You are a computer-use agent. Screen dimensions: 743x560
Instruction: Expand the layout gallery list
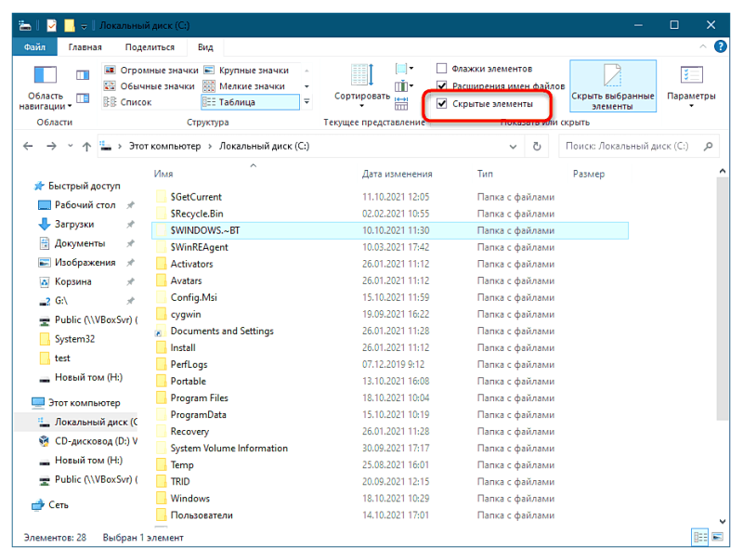(x=306, y=102)
